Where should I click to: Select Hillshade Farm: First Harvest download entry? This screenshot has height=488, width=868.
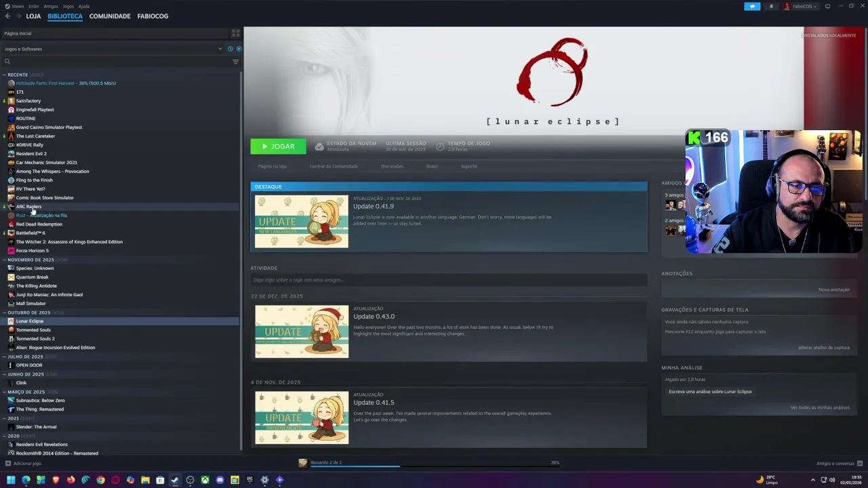(66, 83)
